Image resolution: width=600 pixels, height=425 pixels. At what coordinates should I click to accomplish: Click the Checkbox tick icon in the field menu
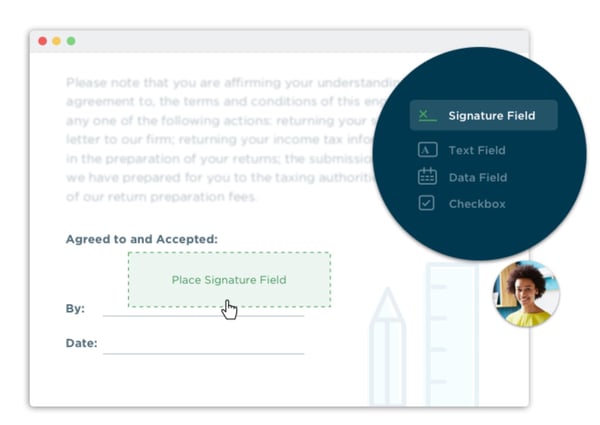pyautogui.click(x=427, y=203)
